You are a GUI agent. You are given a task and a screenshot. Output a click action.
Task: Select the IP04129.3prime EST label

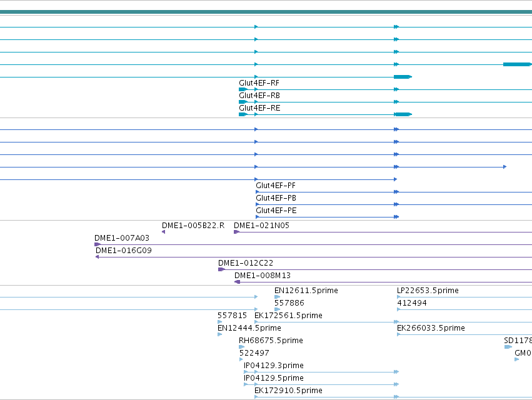point(273,366)
